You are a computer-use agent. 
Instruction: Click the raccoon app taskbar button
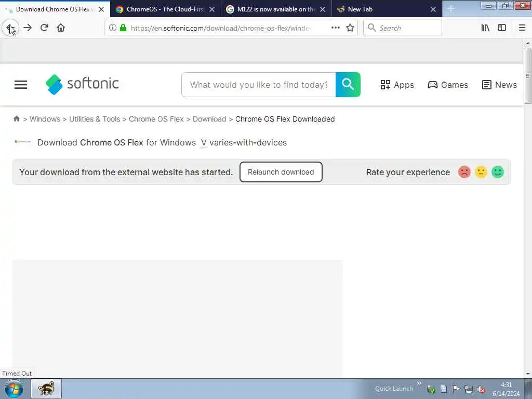(46, 389)
